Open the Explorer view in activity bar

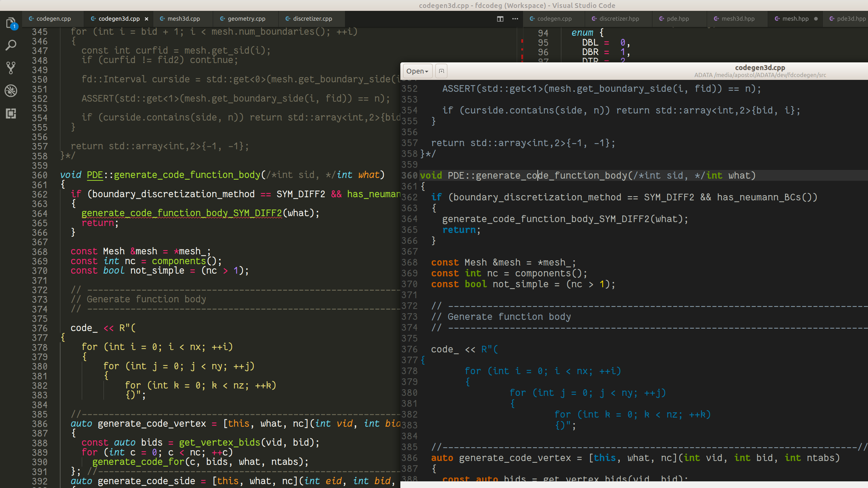(x=11, y=23)
